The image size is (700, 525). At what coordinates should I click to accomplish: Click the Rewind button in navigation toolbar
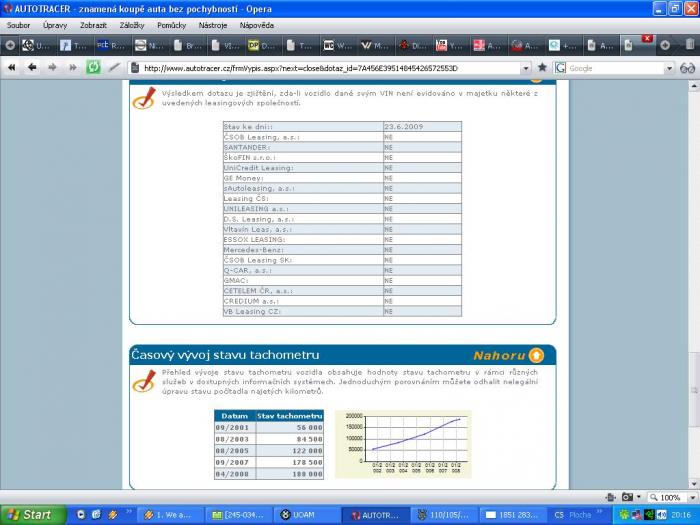coord(12,68)
